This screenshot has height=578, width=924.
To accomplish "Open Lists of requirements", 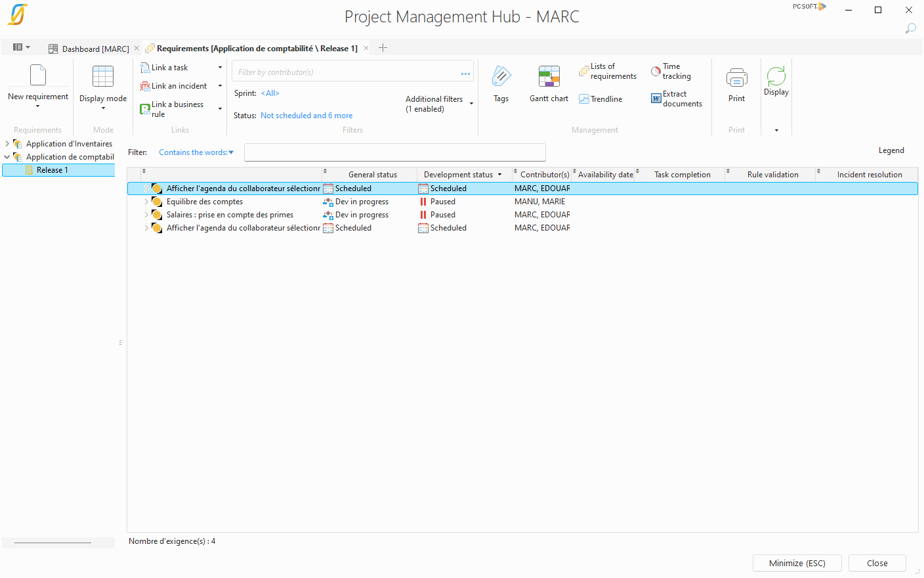I will coord(608,71).
